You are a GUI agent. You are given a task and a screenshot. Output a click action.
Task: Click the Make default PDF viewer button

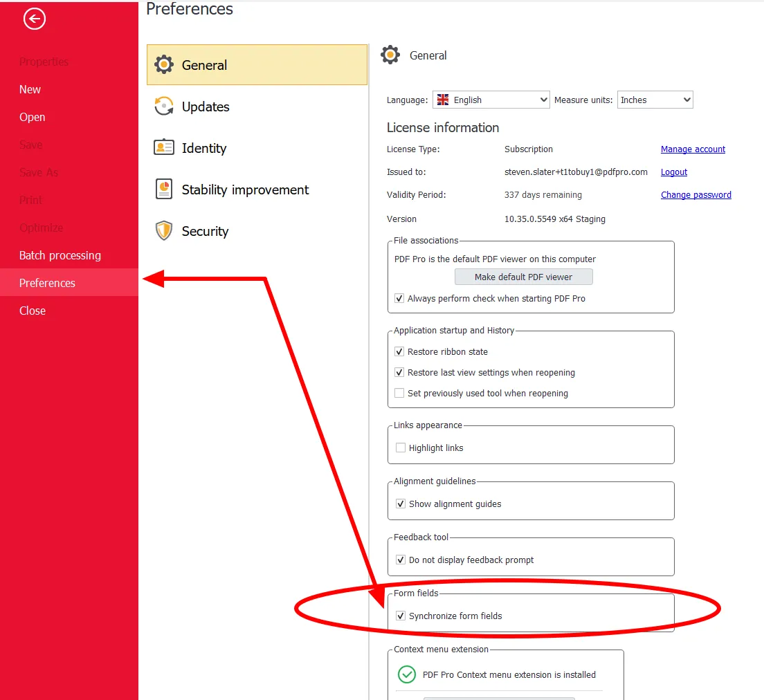(524, 277)
